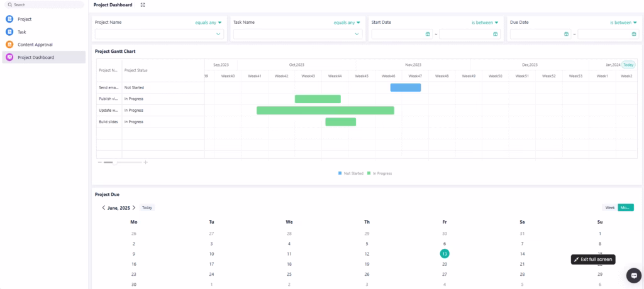Open the Project sidebar item icon
Screen dimensions: 644x289
(x=9, y=19)
